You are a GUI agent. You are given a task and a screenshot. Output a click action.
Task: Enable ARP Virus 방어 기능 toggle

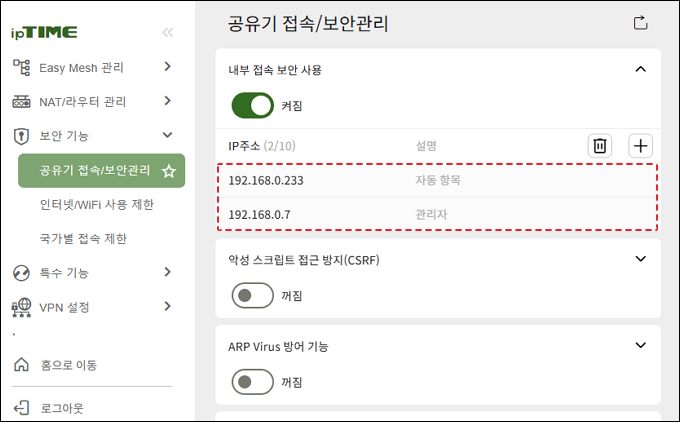[253, 382]
